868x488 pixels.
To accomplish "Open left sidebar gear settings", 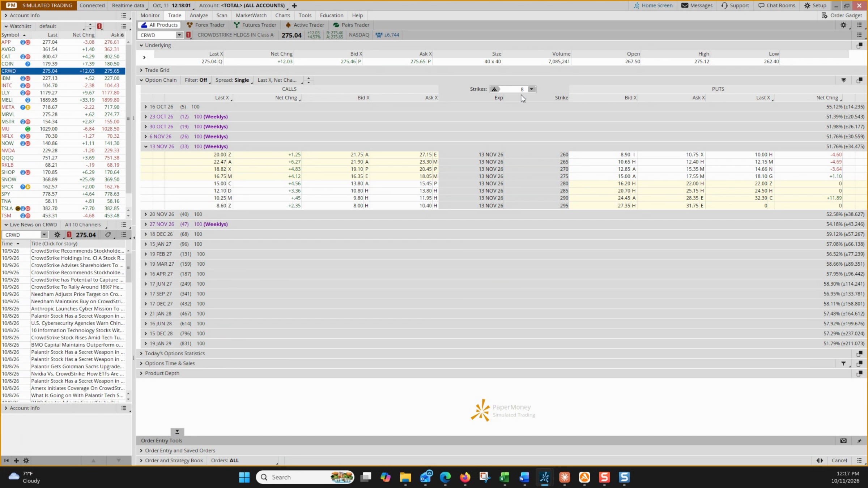I will tap(26, 461).
